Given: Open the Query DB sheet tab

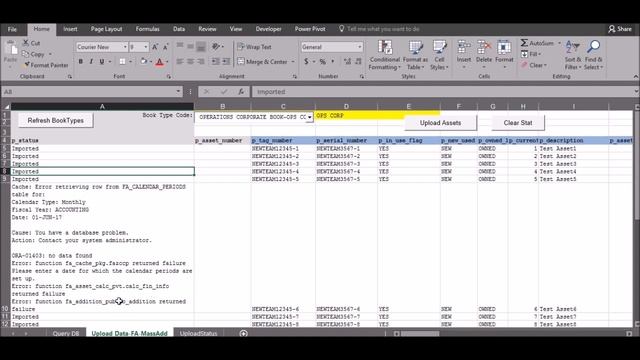Looking at the screenshot, I should click(66, 333).
